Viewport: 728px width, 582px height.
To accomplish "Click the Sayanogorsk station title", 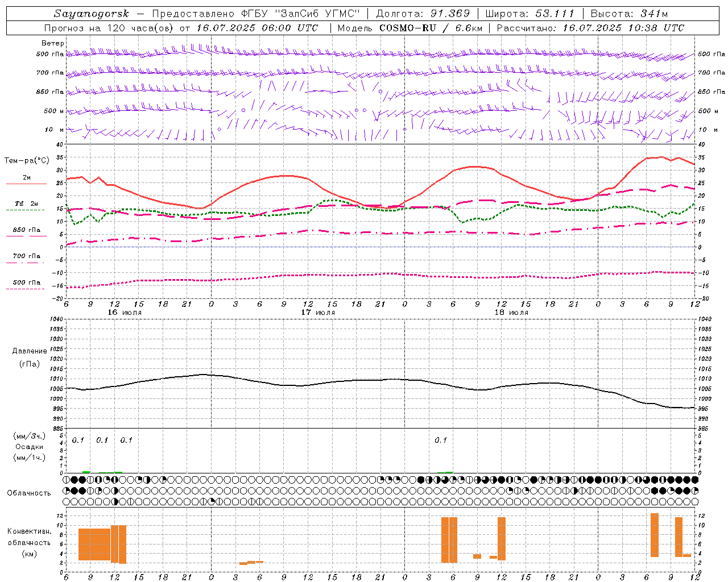I will 92,14.
